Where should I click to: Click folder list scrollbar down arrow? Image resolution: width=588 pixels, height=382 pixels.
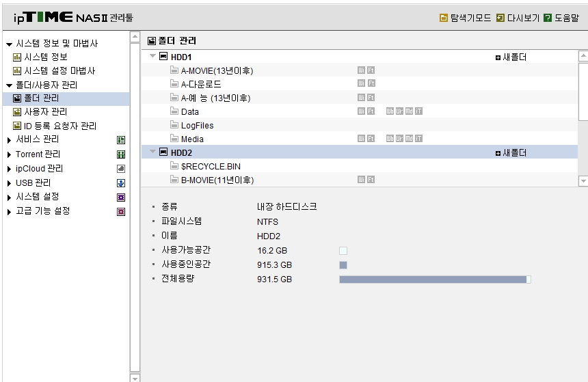pos(583,181)
